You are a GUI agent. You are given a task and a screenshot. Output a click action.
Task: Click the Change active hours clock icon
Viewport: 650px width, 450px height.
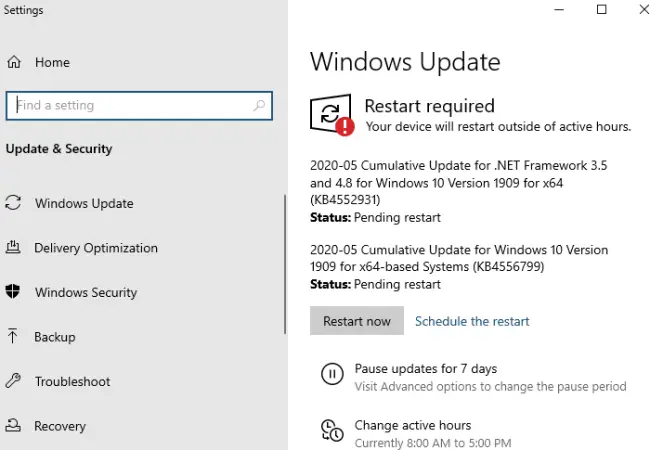coord(332,430)
